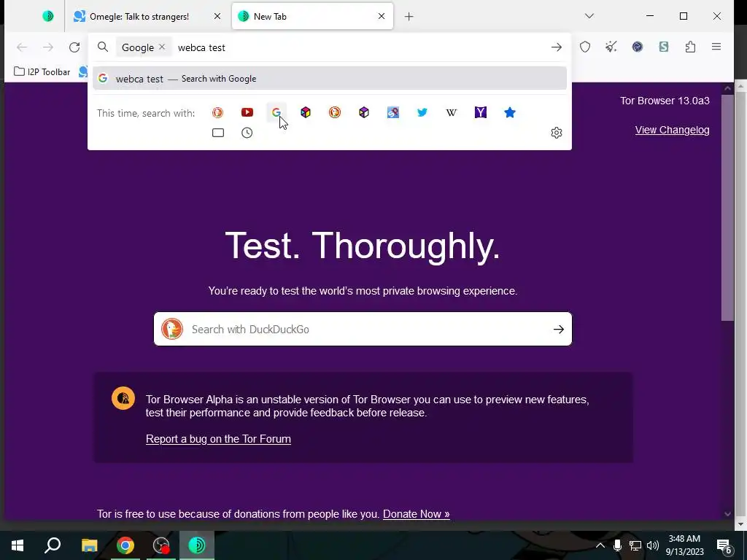The image size is (747, 560).
Task: Open the Tor shield security level icon
Action: (x=585, y=47)
